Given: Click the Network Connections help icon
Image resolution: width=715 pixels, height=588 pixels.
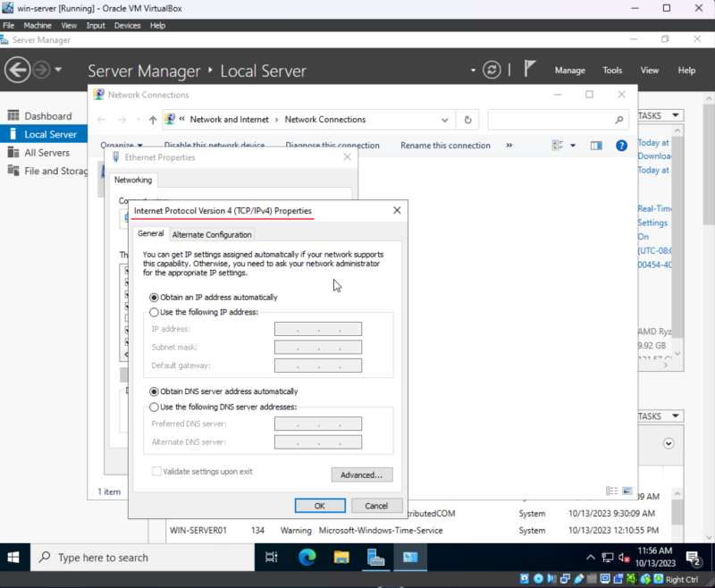Looking at the screenshot, I should coord(621,145).
